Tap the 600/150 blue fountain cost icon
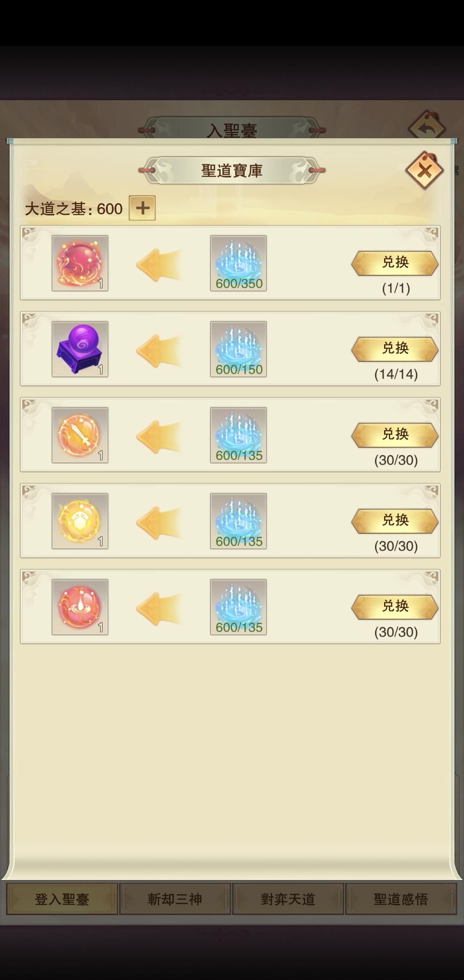This screenshot has height=980, width=464. tap(238, 349)
